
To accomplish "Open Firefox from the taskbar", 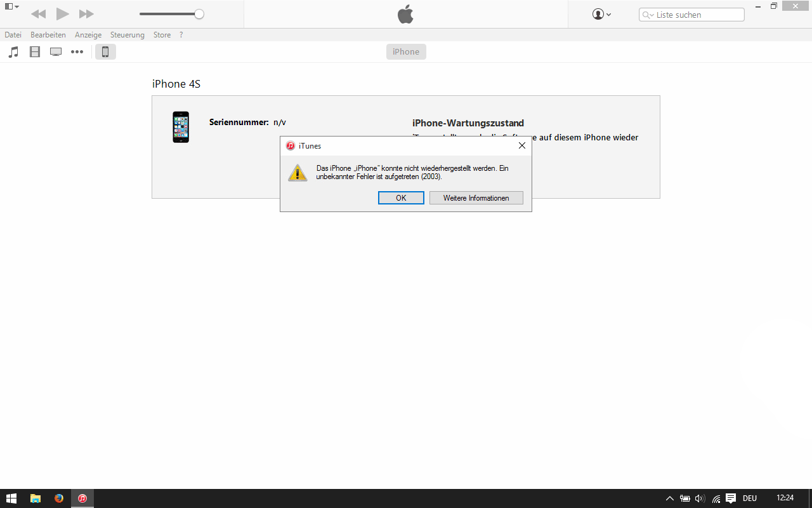I will click(59, 498).
